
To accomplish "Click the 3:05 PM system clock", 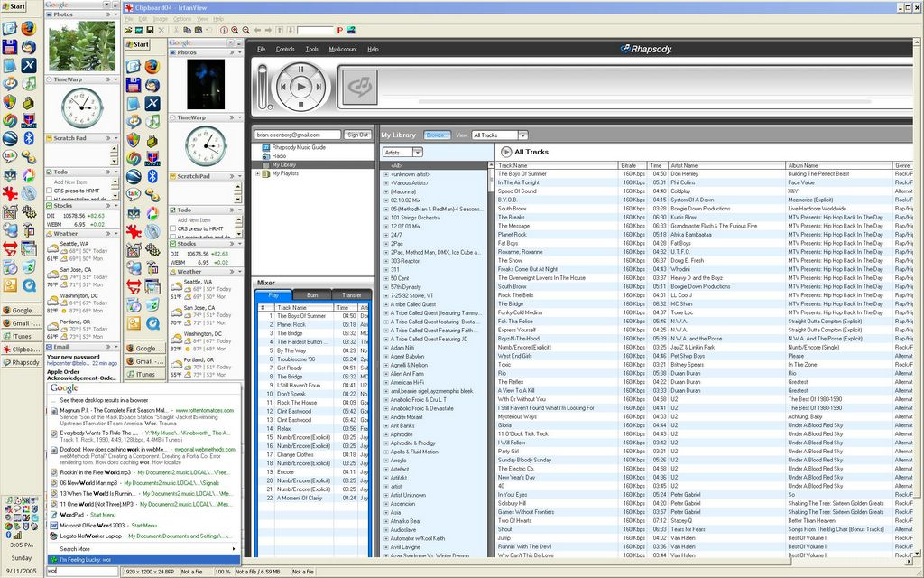I will tap(22, 545).
